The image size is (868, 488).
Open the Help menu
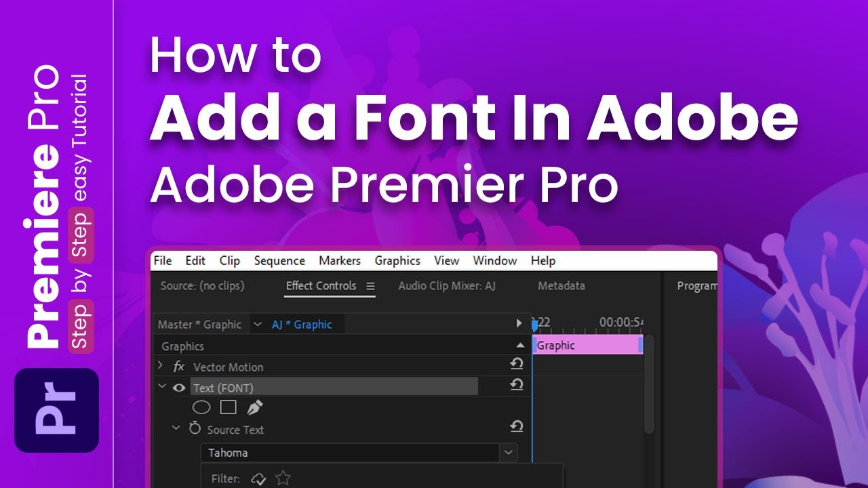[x=543, y=261]
